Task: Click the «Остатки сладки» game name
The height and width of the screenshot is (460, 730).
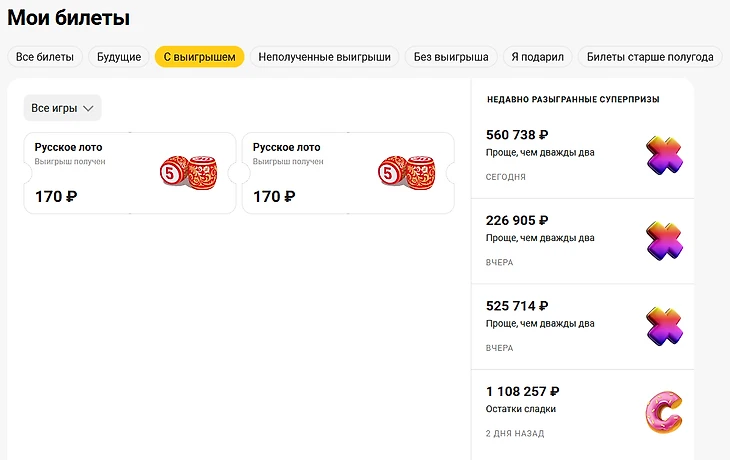Action: tap(520, 409)
